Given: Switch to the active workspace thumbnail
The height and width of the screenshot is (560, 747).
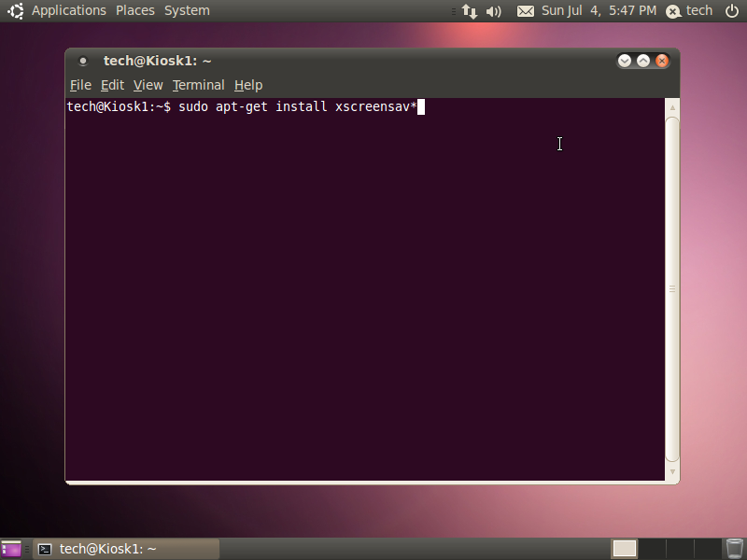Looking at the screenshot, I should pyautogui.click(x=624, y=549).
